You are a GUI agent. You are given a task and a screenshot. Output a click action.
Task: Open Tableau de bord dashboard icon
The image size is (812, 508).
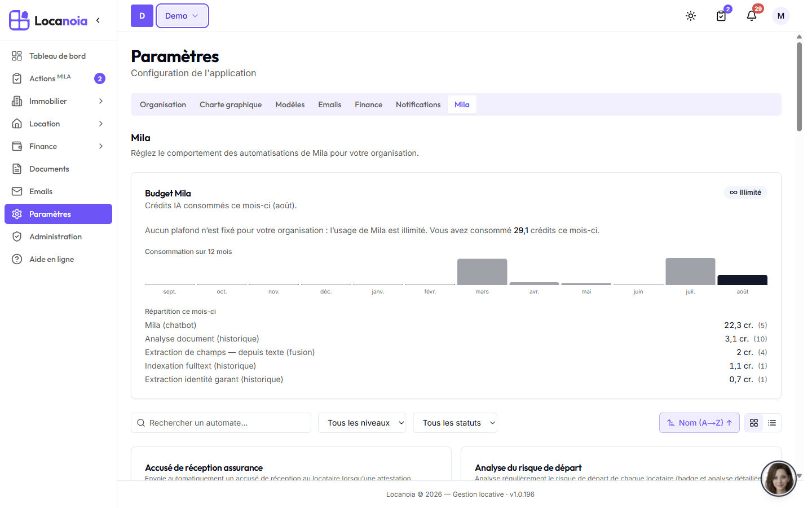tap(17, 56)
